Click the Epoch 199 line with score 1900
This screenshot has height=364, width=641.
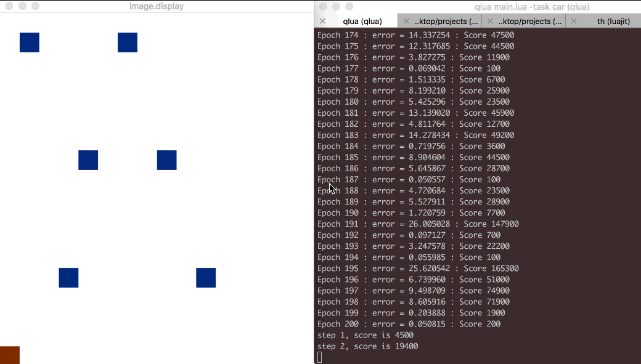click(411, 313)
